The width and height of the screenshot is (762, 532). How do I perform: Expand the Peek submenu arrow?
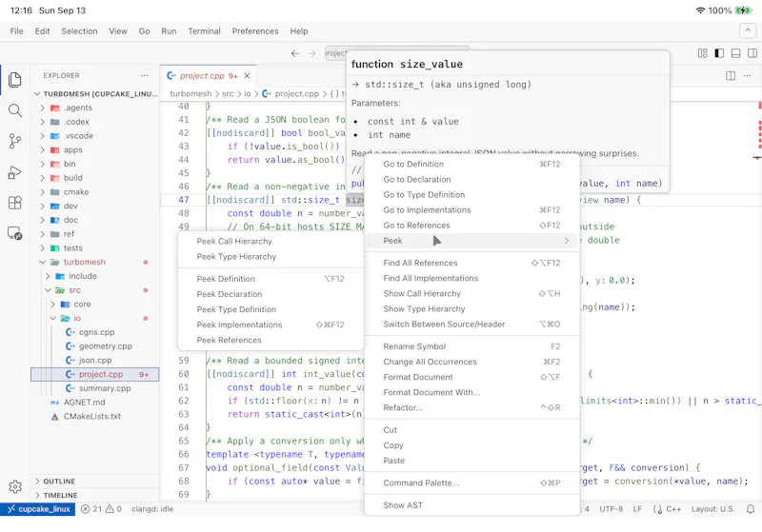(x=566, y=241)
